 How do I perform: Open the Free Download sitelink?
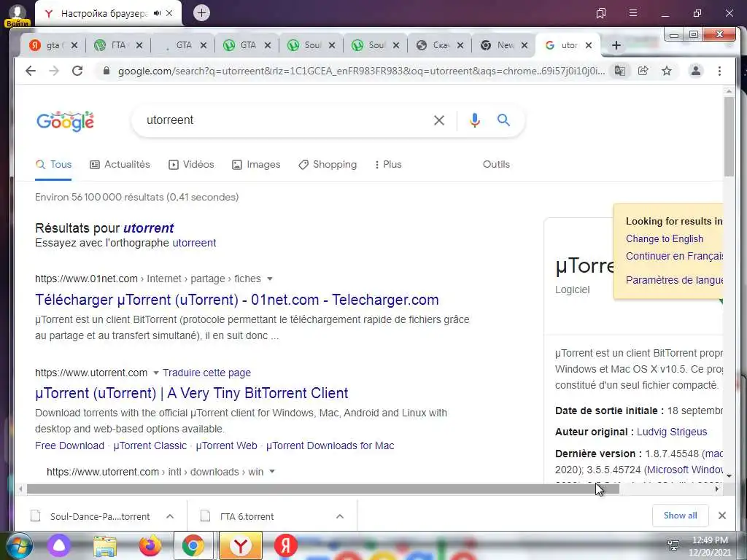pos(69,446)
